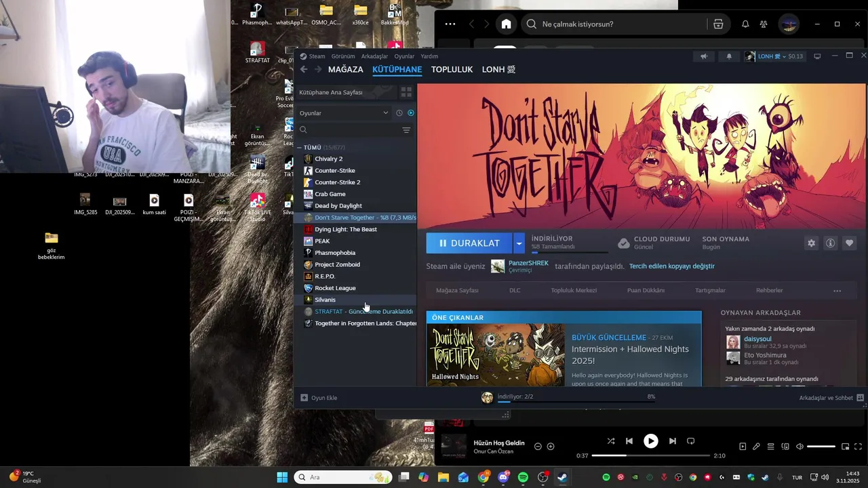
Task: Open Windows Start menu
Action: tap(282, 477)
